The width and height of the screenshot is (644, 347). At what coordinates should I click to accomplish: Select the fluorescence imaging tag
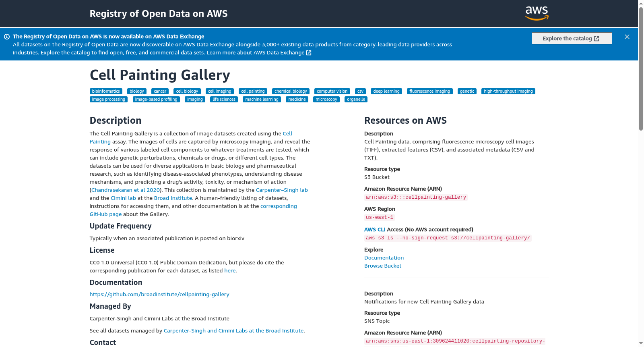430,91
